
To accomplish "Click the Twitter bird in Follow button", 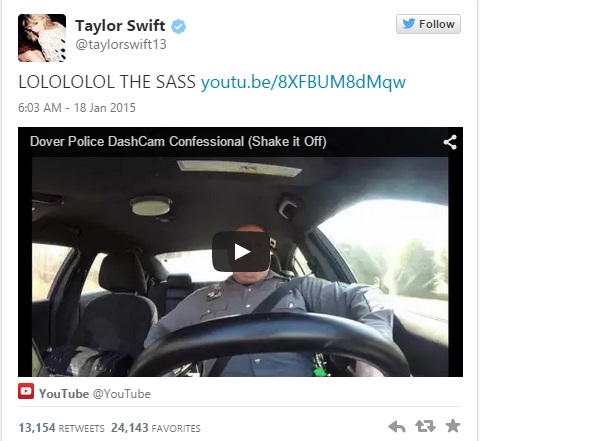I will pyautogui.click(x=409, y=24).
